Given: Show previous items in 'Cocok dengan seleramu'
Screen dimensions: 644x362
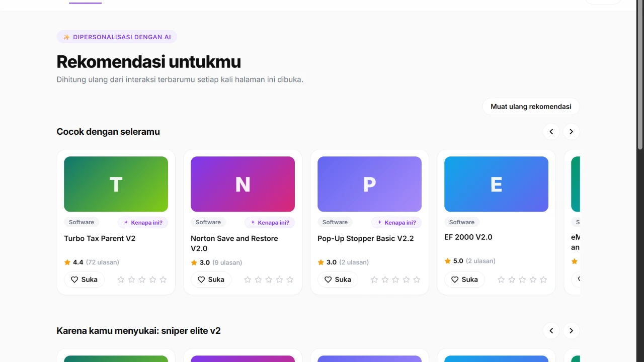Looking at the screenshot, I should coord(551,132).
